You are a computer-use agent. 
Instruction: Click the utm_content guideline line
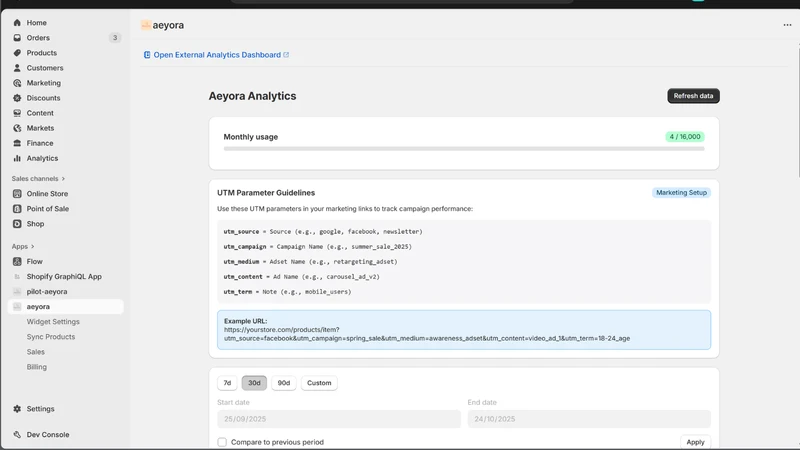(302, 277)
